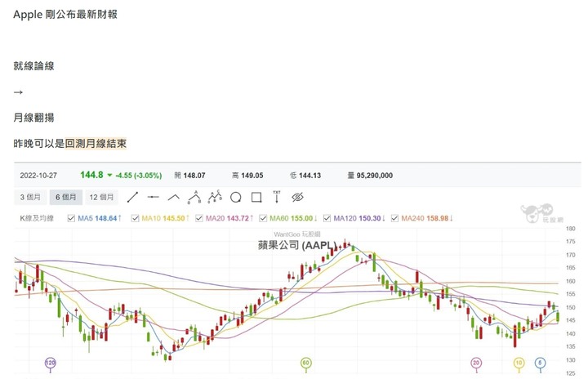The height and width of the screenshot is (379, 588).
Task: Select the A-B-C-D wave pattern tool
Action: coord(216,196)
